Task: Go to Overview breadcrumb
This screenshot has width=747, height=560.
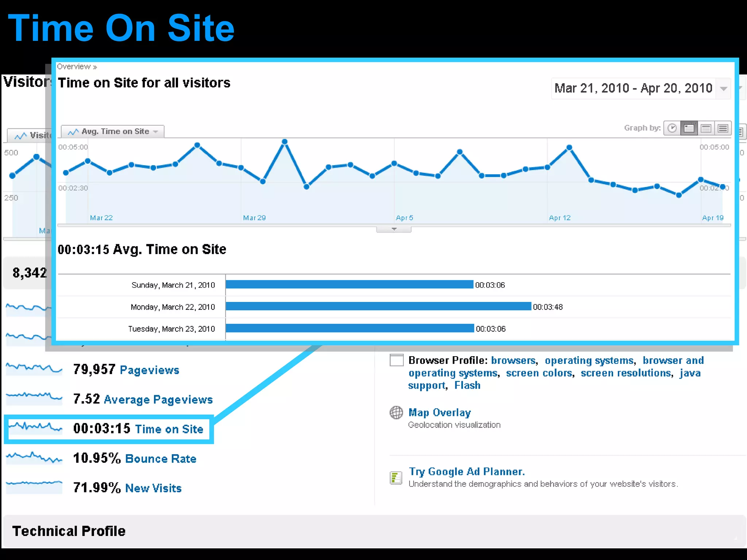Action: point(74,67)
